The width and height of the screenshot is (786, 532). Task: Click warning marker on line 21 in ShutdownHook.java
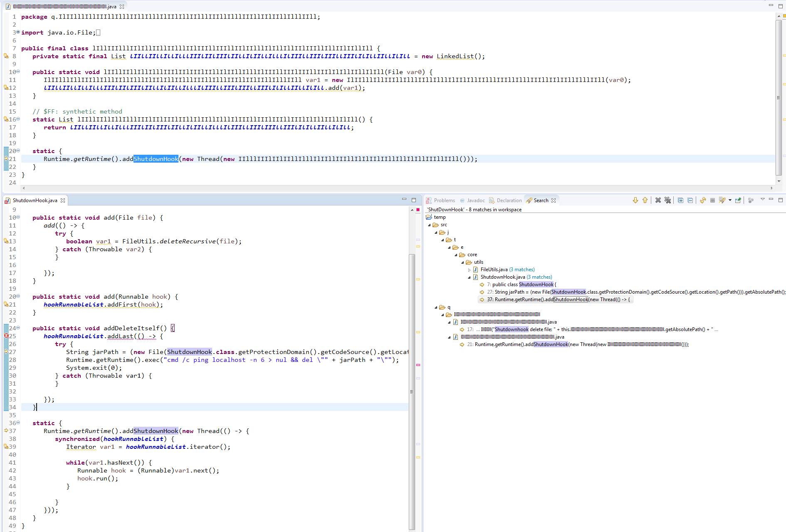(6, 304)
